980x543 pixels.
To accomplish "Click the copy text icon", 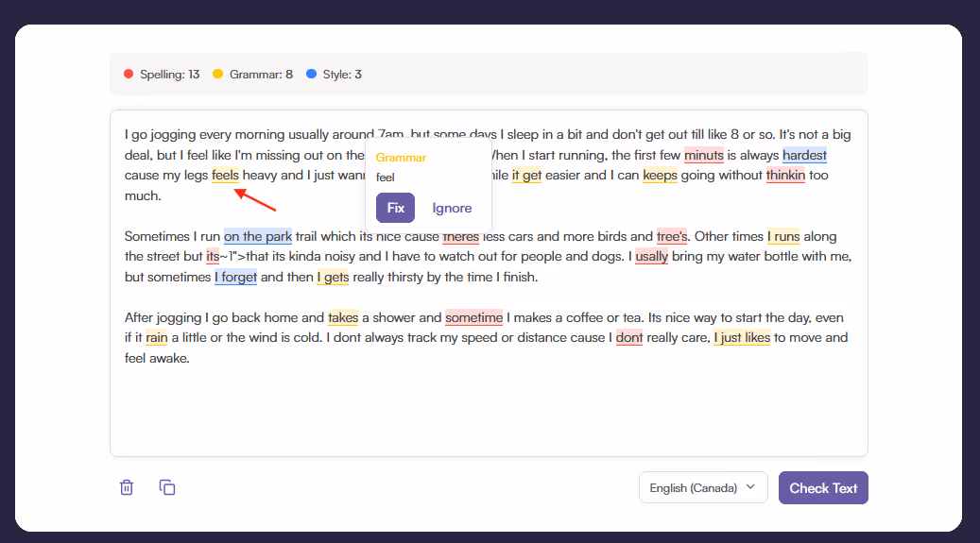I will (x=167, y=487).
